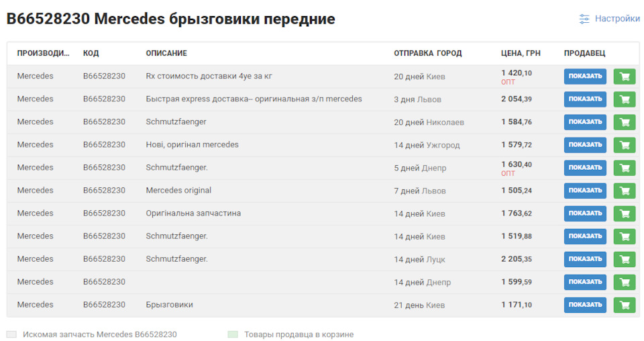Show seller for the 1 763,62 offer

click(585, 213)
